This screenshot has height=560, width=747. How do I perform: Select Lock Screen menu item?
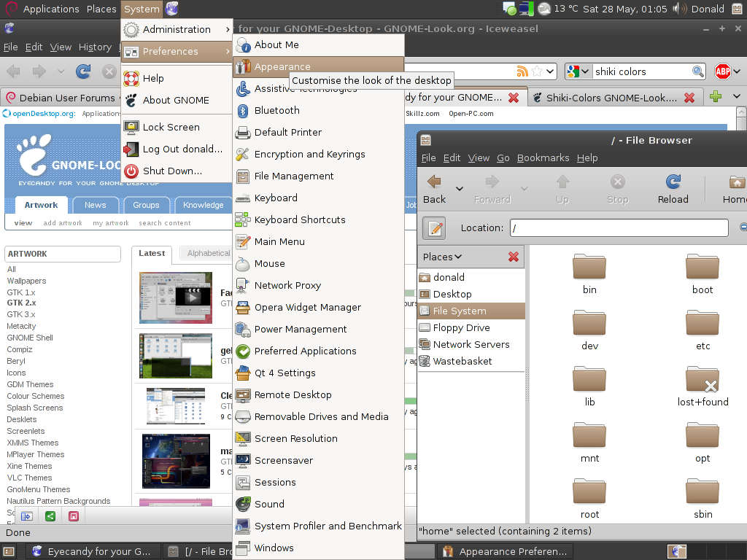pyautogui.click(x=177, y=127)
